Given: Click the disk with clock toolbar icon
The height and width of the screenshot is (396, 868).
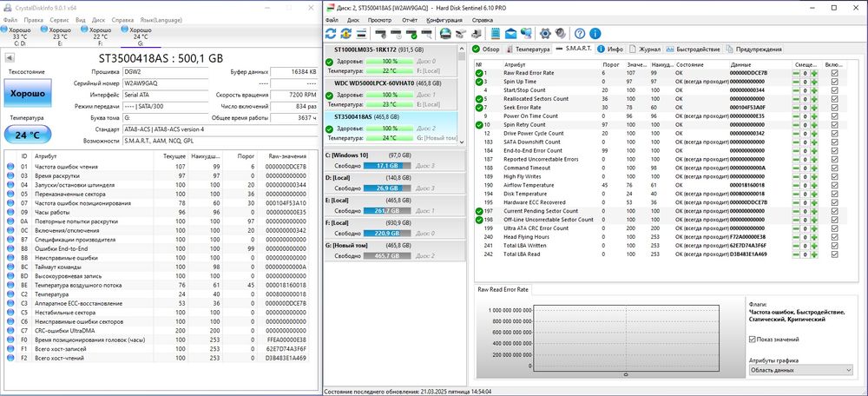Looking at the screenshot, I should 395,33.
